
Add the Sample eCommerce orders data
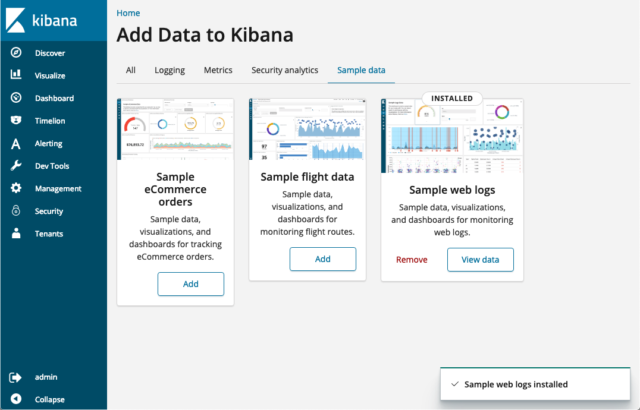tap(191, 284)
